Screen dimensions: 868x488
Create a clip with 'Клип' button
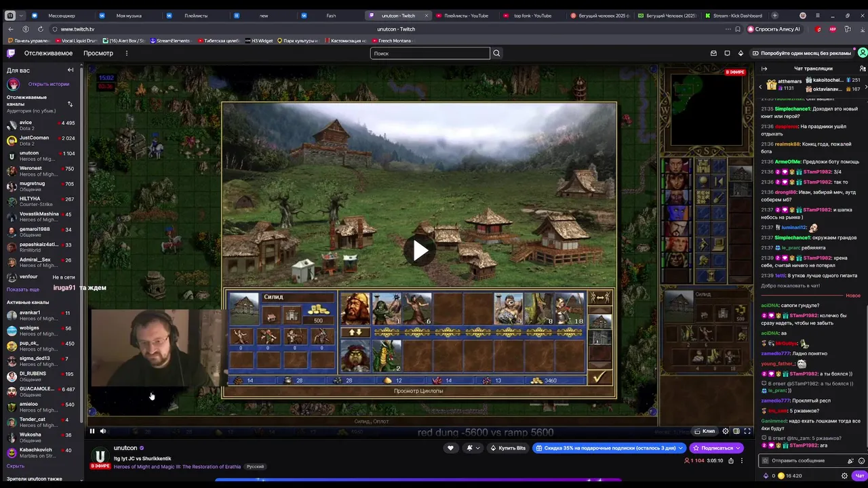point(705,431)
